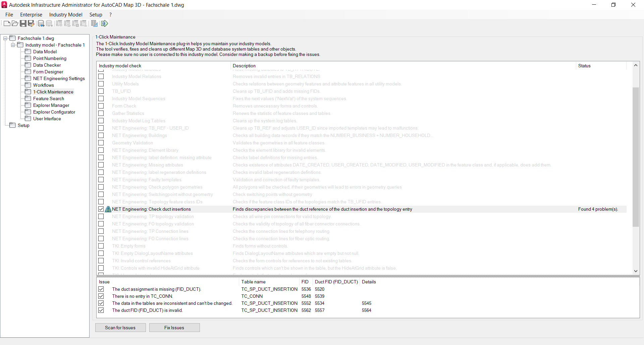The height and width of the screenshot is (345, 644).
Task: Uncheck NET Engineering: Check duct insertions checkbox
Action: coord(101,209)
